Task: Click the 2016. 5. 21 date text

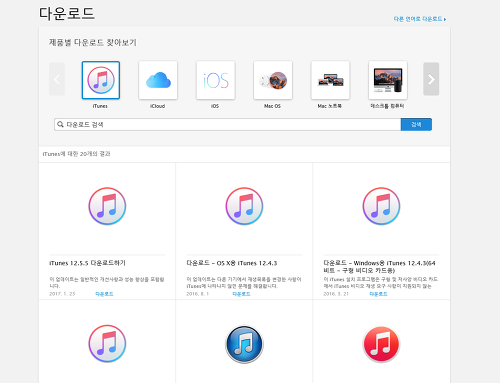Action: pyautogui.click(x=336, y=294)
